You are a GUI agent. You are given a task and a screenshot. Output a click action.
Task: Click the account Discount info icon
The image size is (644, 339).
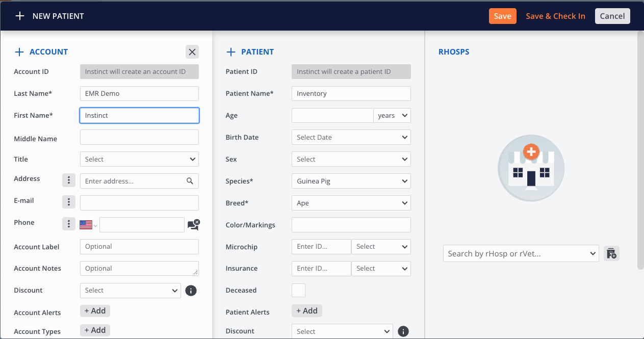(x=191, y=291)
